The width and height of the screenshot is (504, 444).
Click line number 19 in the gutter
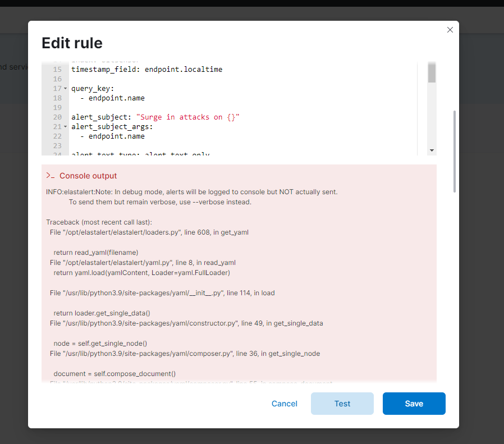click(x=57, y=108)
